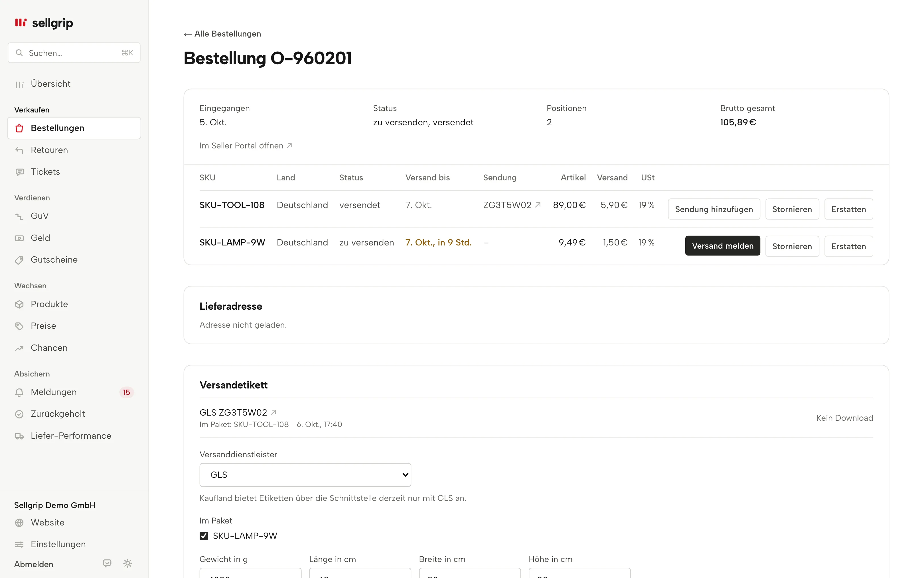Focus the Suchen search field
924x578 pixels.
[x=74, y=53]
